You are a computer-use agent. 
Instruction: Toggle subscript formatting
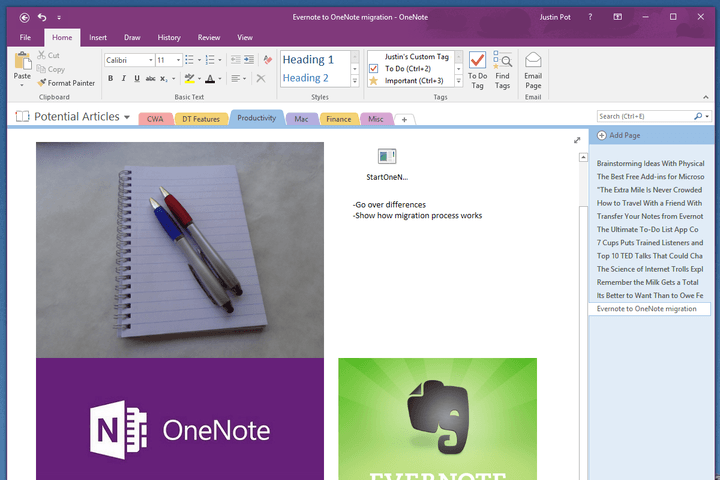[x=163, y=79]
